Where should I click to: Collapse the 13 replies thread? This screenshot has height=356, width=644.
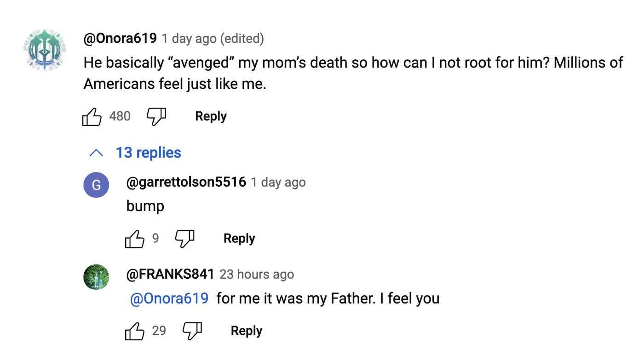(x=135, y=153)
